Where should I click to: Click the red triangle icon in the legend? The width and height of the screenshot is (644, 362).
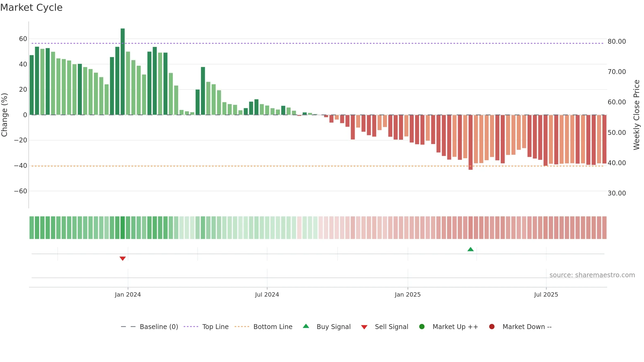pyautogui.click(x=364, y=327)
